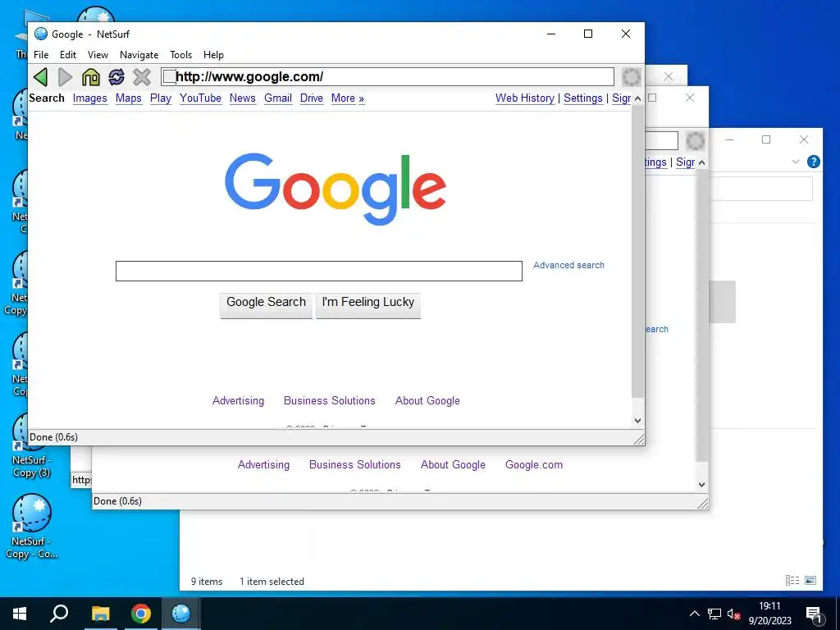
Task: Open the Help menu
Action: 213,55
